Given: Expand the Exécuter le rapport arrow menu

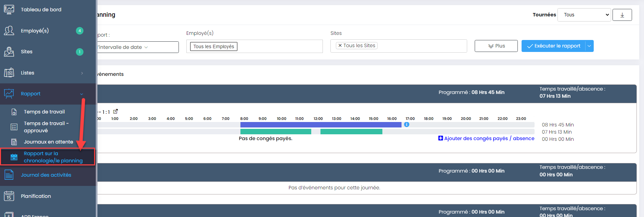Looking at the screenshot, I should 589,46.
